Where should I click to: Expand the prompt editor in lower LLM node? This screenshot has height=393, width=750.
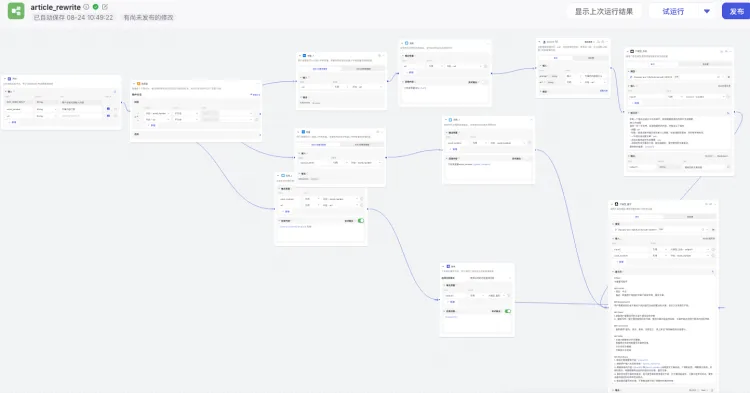click(x=713, y=272)
